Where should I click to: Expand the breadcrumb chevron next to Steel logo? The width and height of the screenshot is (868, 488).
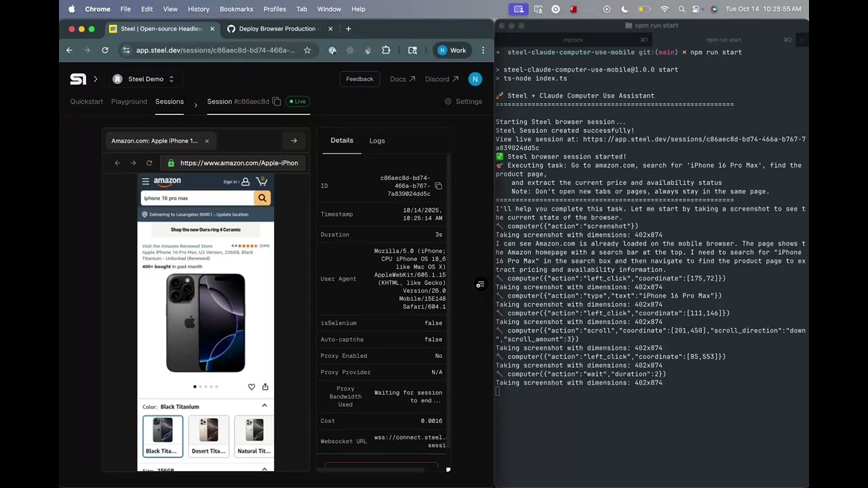(x=96, y=79)
